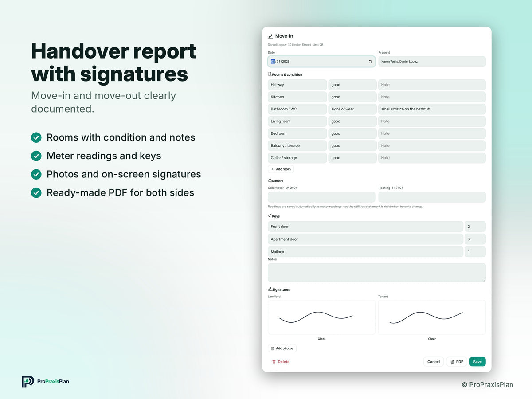Click the Signatures pen icon
Screen dimensions: 532x399
270,289
